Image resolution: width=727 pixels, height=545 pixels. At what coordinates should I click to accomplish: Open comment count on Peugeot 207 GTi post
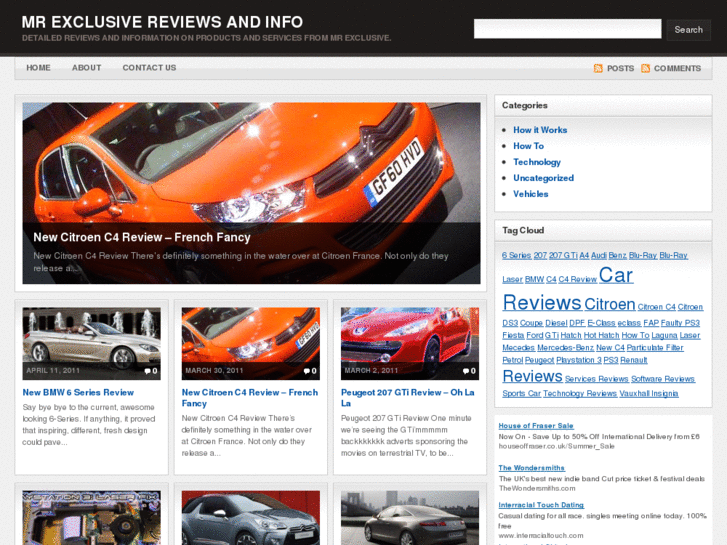(469, 371)
